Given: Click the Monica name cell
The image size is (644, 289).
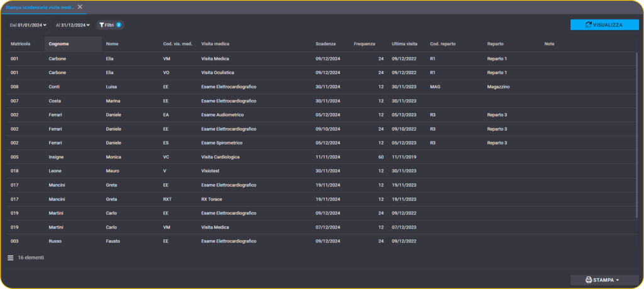Looking at the screenshot, I should click(x=113, y=157).
